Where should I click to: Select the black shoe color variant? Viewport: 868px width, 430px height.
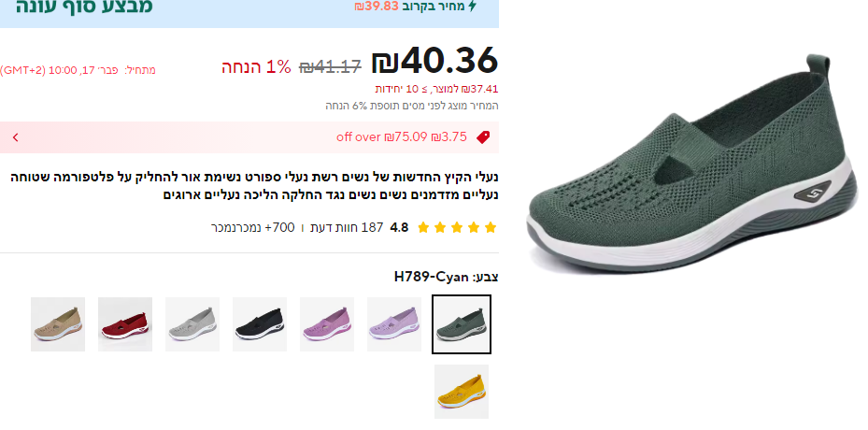point(260,324)
